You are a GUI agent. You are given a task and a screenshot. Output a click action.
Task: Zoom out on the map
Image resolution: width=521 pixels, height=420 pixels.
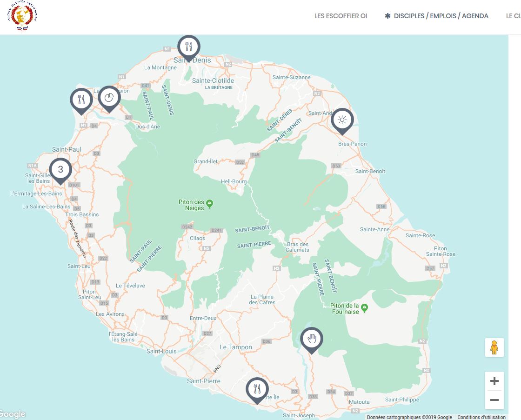(x=494, y=400)
